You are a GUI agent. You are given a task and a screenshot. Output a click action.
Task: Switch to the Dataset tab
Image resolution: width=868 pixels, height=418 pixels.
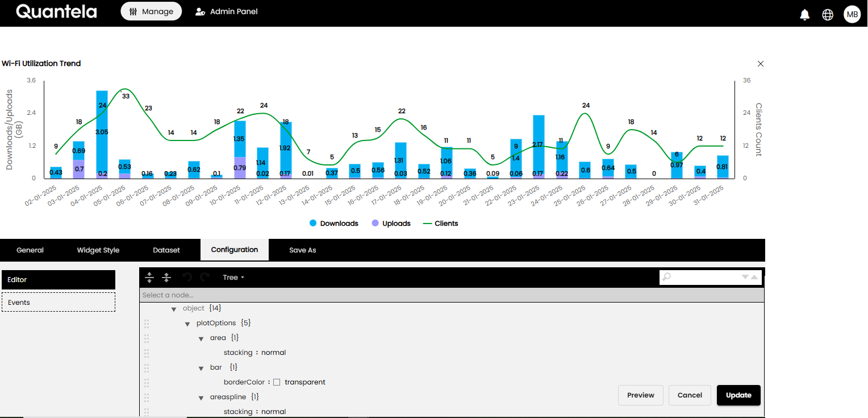click(x=166, y=250)
